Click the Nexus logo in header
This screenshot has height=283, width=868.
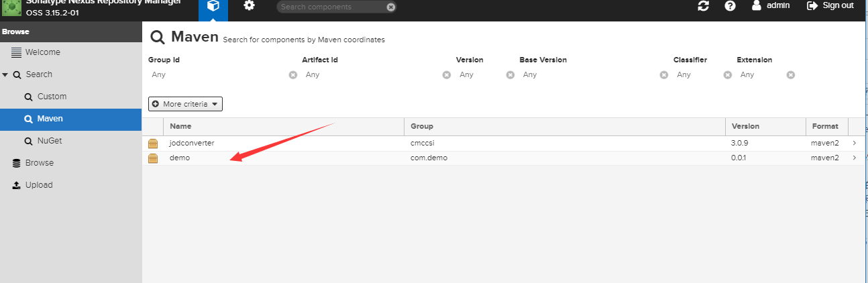pos(12,9)
